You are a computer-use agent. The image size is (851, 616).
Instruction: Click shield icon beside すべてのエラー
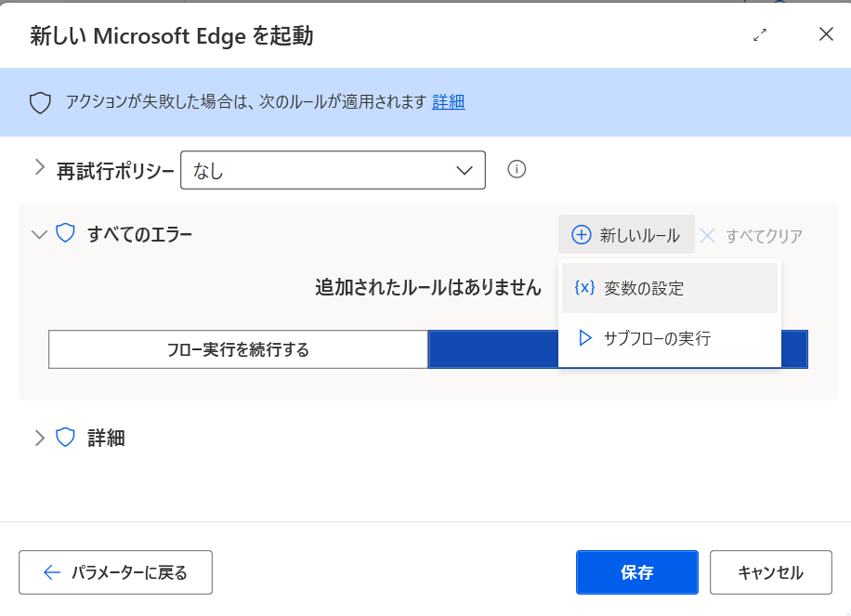[x=65, y=233]
